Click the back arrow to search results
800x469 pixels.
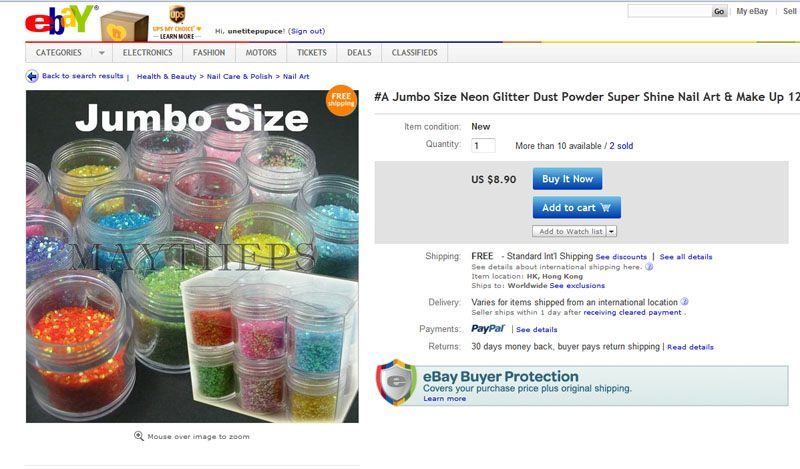tap(32, 76)
